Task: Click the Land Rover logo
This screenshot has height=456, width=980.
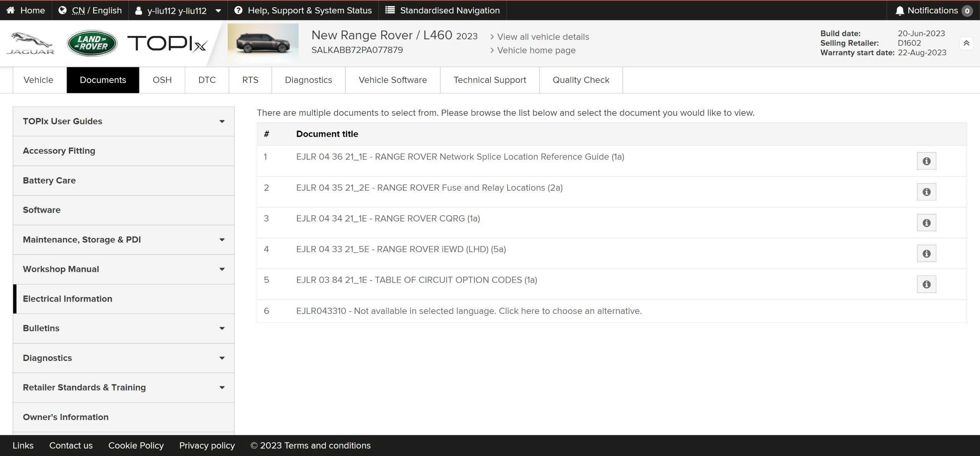Action: click(92, 43)
